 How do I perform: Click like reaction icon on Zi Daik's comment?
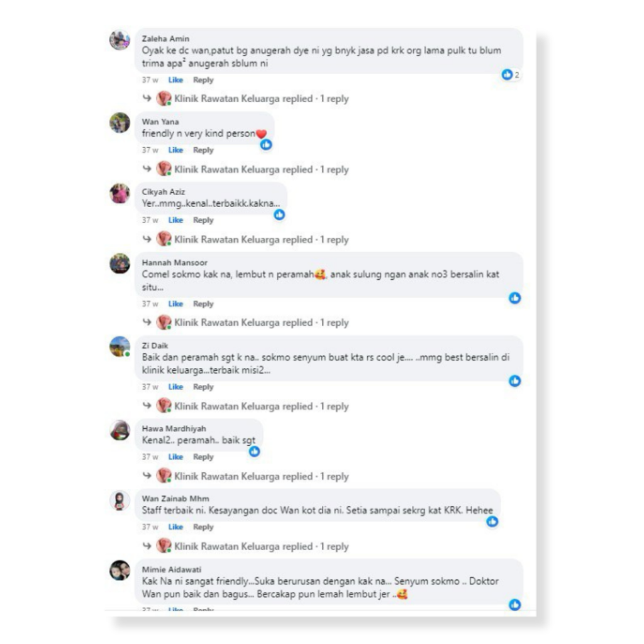coord(514,380)
